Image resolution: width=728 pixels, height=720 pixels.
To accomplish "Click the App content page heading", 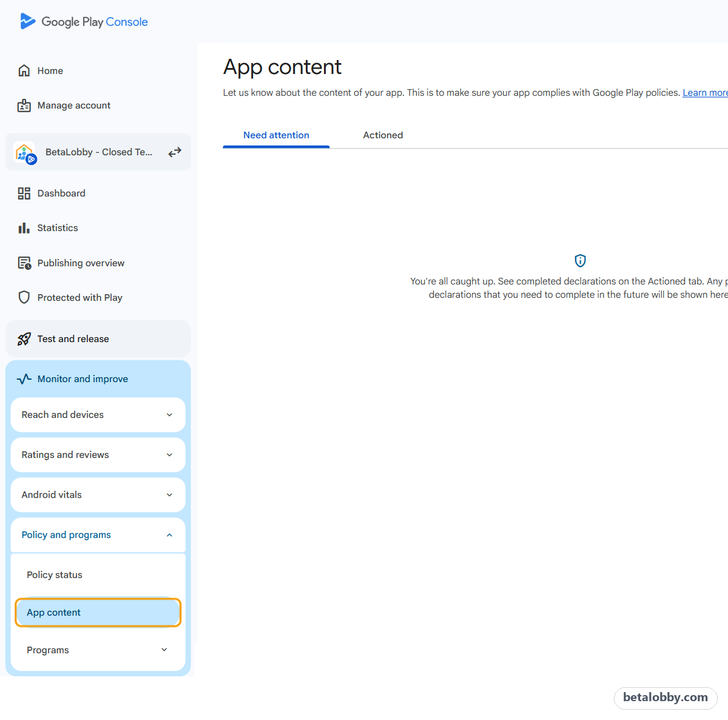I will 282,67.
